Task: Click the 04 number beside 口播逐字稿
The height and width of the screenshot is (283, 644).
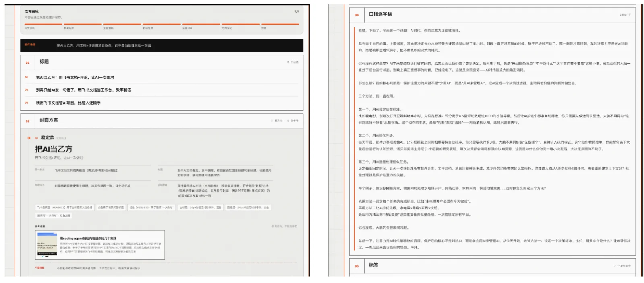Action: tap(357, 15)
